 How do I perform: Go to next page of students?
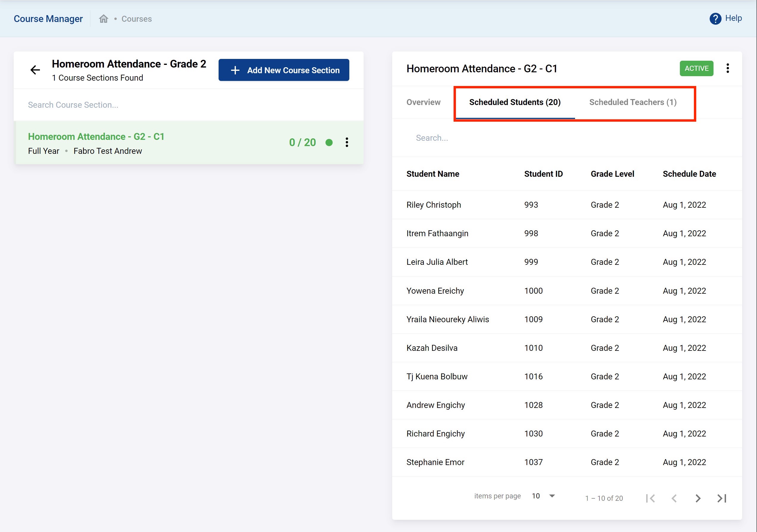(698, 498)
